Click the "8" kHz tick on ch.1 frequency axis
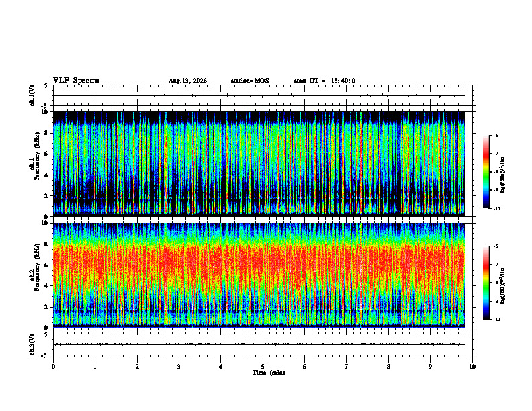The image size is (532, 411). (x=47, y=133)
